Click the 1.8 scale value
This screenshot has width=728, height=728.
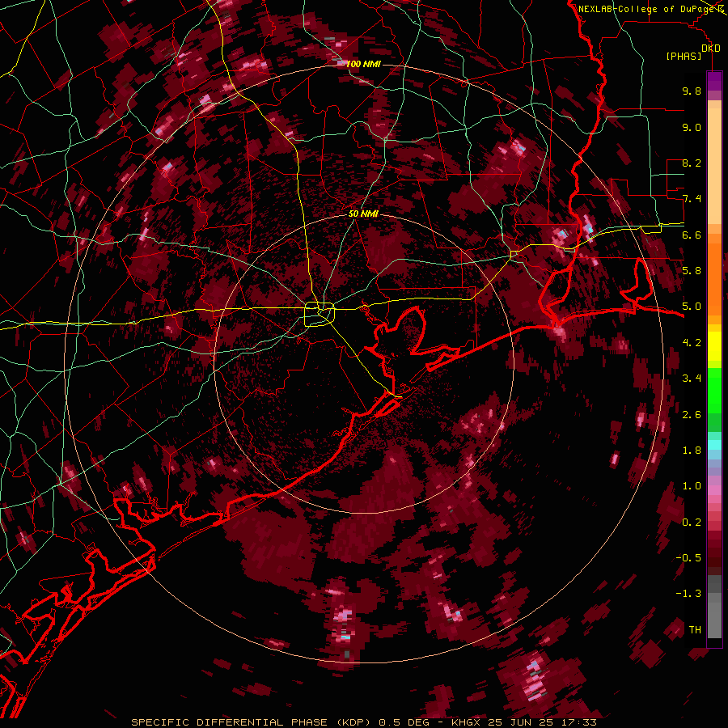pyautogui.click(x=692, y=451)
